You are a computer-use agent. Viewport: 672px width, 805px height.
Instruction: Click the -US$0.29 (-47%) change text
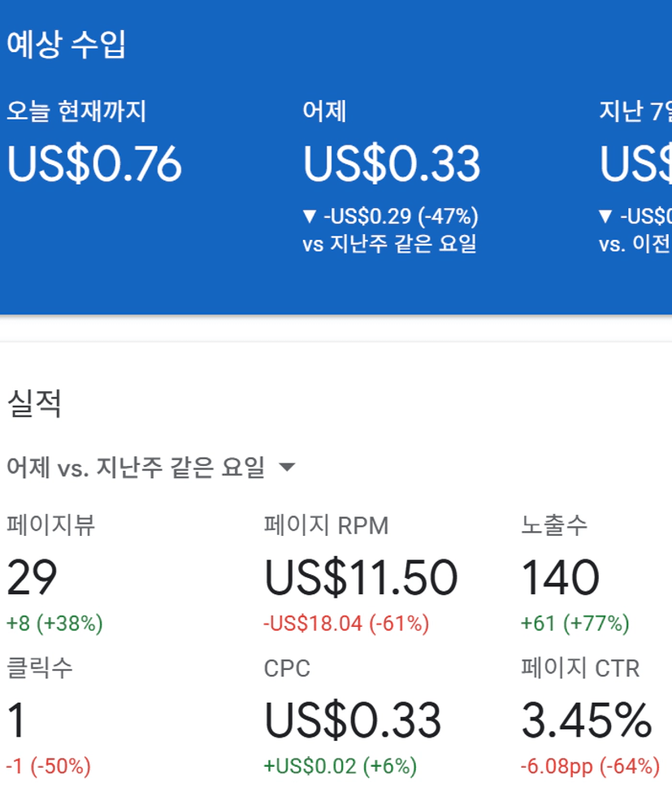(x=401, y=216)
